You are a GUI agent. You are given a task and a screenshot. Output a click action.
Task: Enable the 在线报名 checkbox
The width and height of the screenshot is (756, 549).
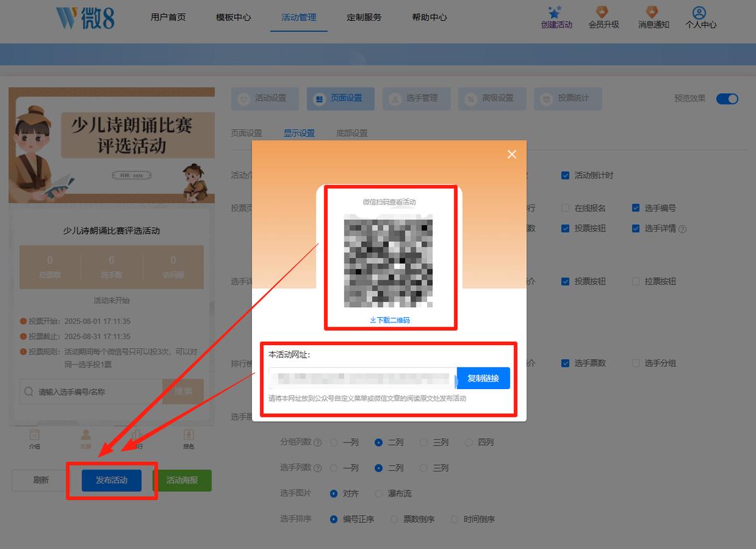pos(565,208)
